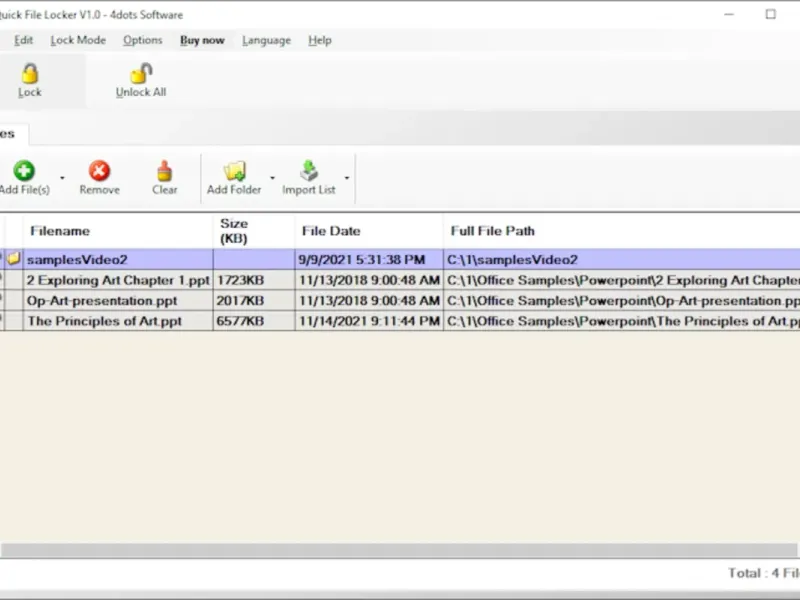Open the Options menu

143,40
